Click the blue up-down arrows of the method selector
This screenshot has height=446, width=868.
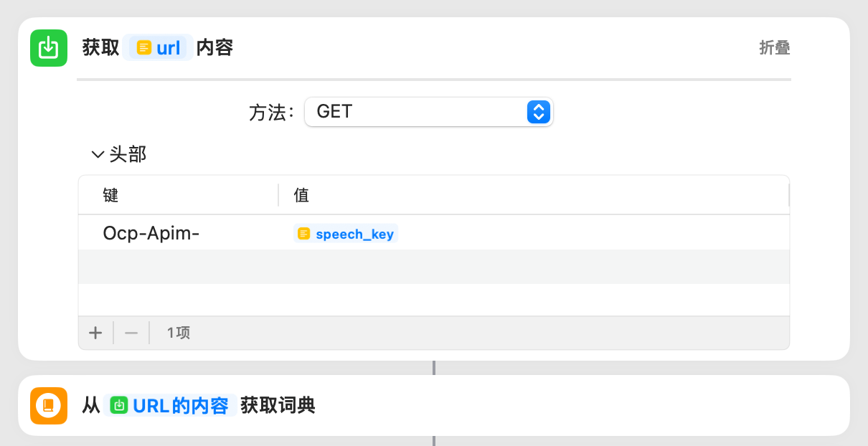pos(538,112)
